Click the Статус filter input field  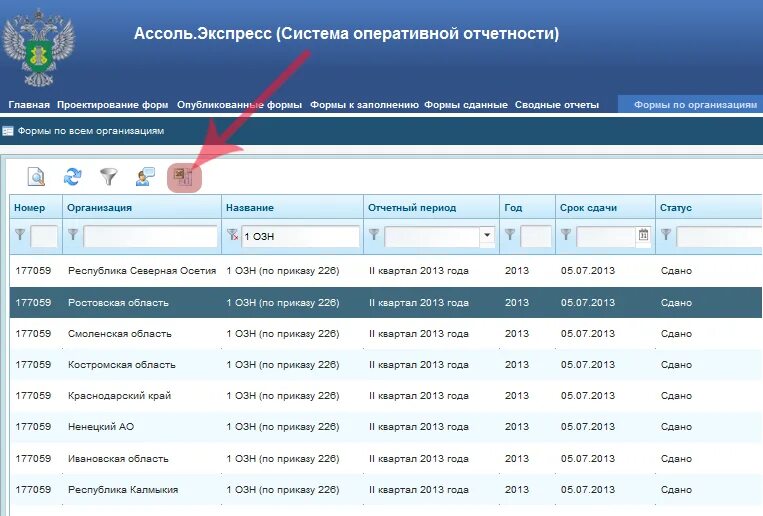click(720, 236)
